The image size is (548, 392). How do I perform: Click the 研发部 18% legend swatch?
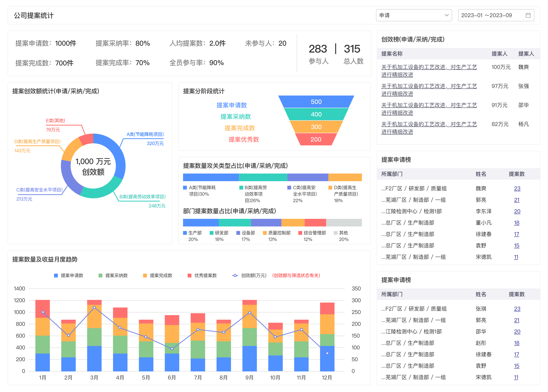[x=212, y=233]
